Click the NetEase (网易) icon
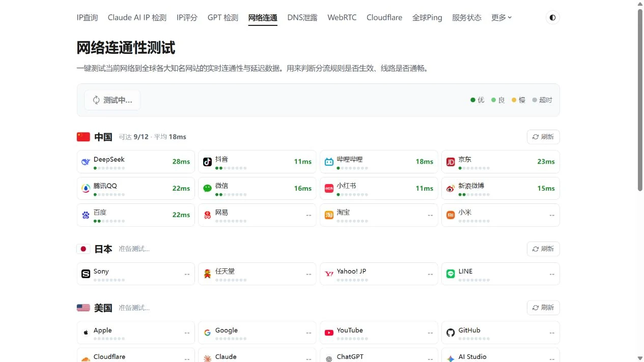Image resolution: width=644 pixels, height=362 pixels. click(207, 215)
